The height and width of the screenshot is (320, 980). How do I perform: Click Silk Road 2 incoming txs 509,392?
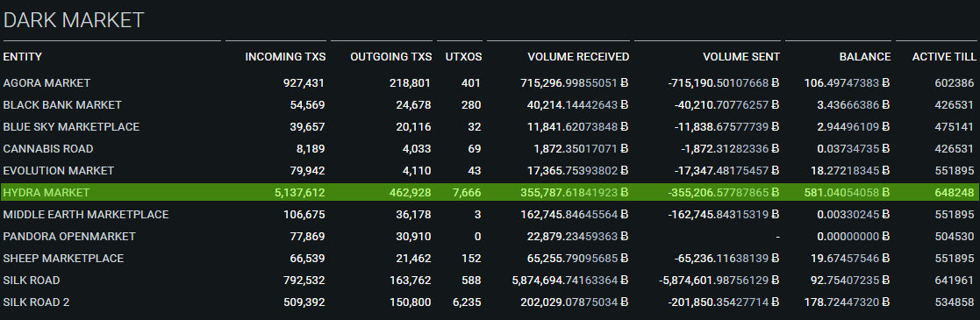coord(304,302)
